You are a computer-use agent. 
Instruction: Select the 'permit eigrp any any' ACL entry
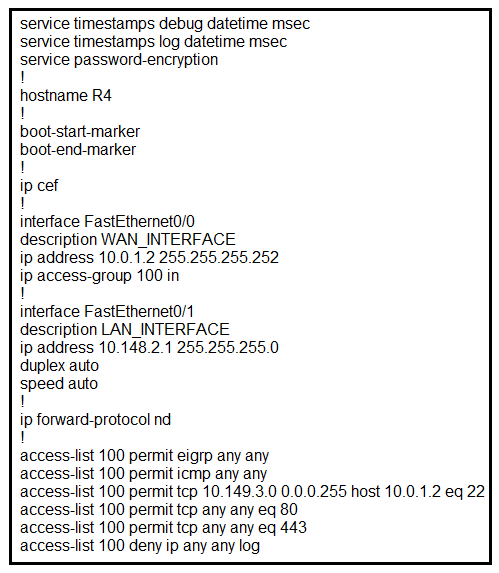click(145, 456)
